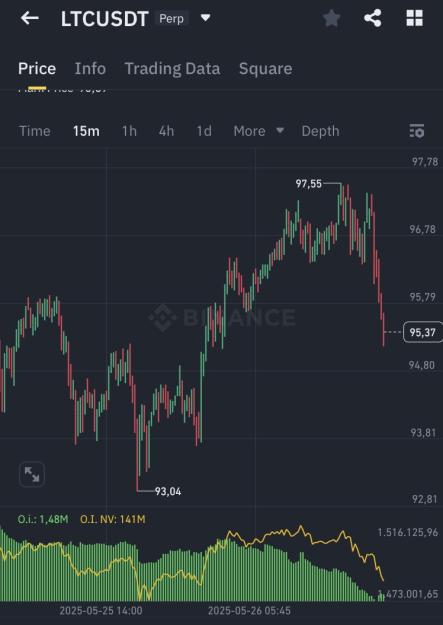The height and width of the screenshot is (625, 443).
Task: Tap the 96,78 price axis label
Action: click(423, 230)
